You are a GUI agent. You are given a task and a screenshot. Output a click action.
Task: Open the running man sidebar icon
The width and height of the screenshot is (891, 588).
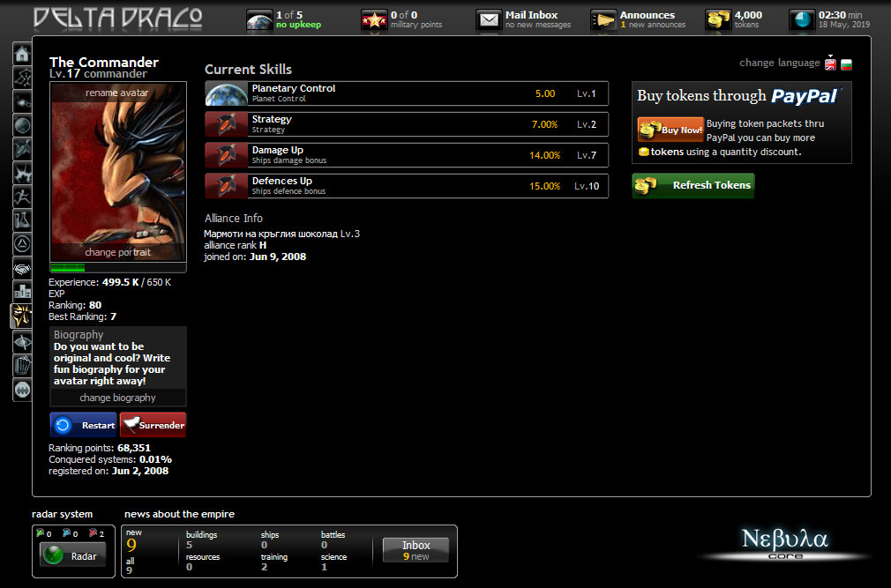[x=22, y=197]
